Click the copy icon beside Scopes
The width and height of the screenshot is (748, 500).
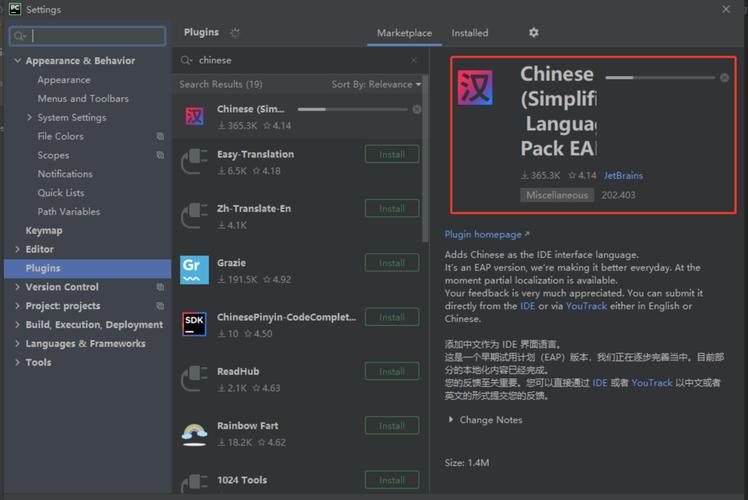(x=160, y=155)
